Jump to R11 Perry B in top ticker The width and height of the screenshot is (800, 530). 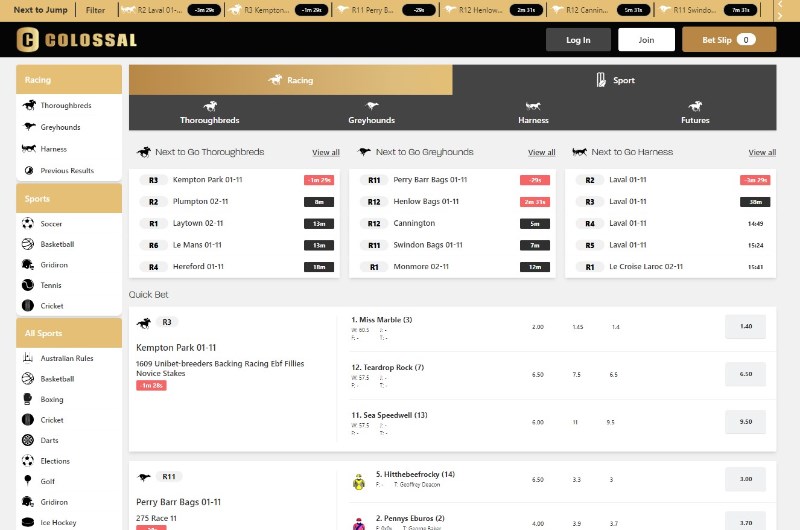[387, 10]
